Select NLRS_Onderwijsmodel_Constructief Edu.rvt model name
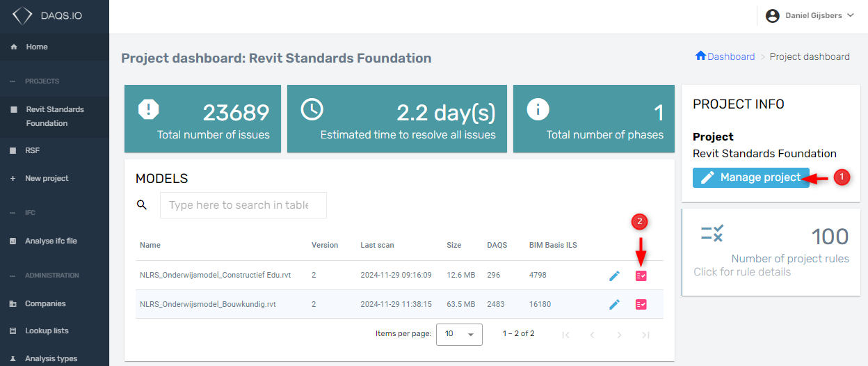 (x=215, y=275)
